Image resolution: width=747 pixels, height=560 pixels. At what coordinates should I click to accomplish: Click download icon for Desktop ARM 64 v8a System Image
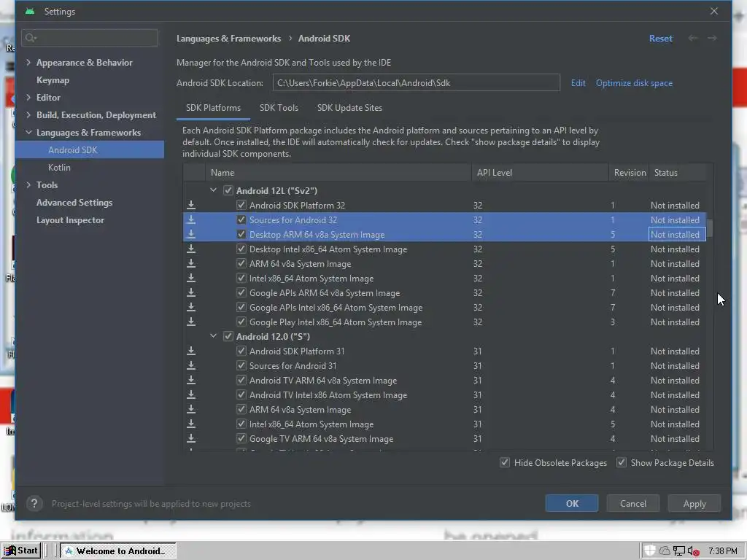tap(191, 235)
